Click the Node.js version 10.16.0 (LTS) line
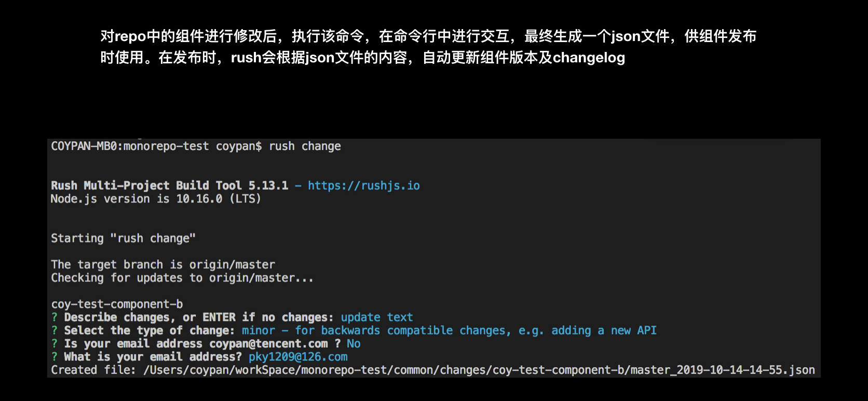The width and height of the screenshot is (868, 401). point(156,199)
